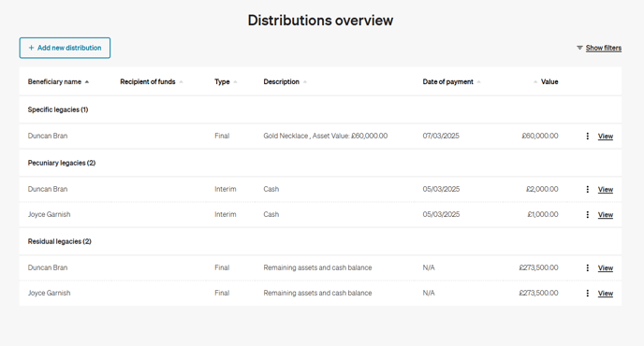
Task: Open kebab menu for Gold Necklace distribution
Action: (x=587, y=136)
